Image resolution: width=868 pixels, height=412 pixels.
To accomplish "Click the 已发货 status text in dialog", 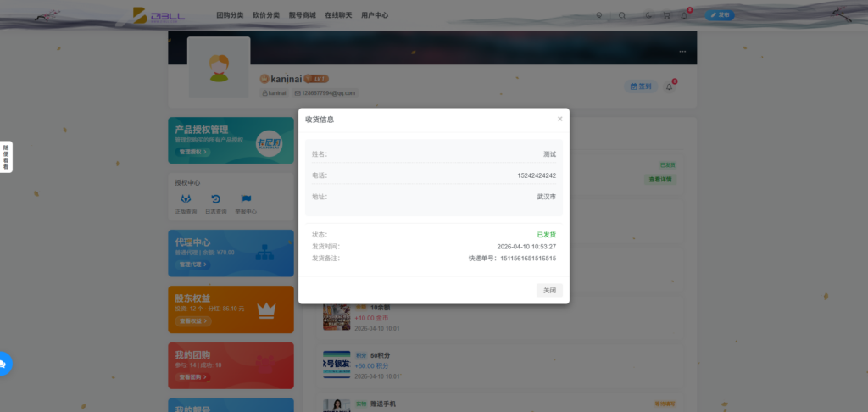I will coord(547,235).
